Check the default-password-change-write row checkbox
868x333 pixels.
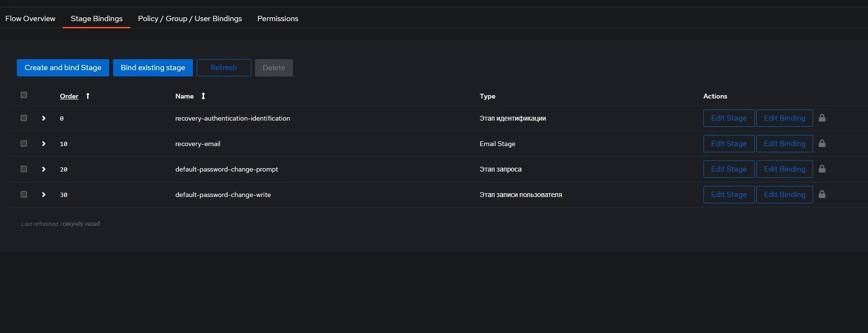pos(24,195)
